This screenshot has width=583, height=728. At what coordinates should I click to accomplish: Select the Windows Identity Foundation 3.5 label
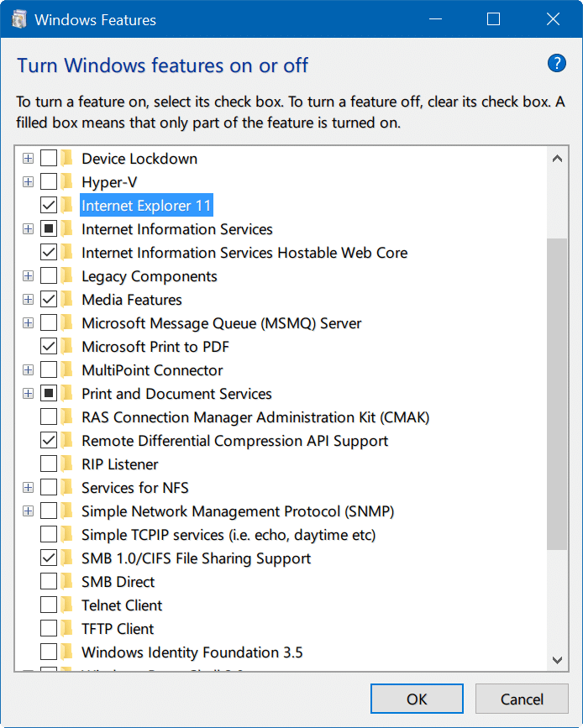(192, 652)
